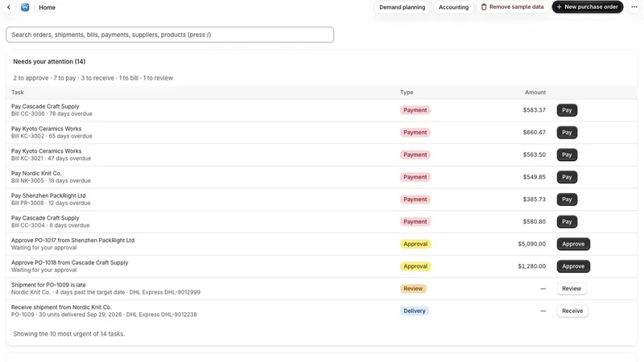Pay Kyoto Ceramics Works bill KC-3002
The height and width of the screenshot is (362, 644).
click(x=567, y=132)
